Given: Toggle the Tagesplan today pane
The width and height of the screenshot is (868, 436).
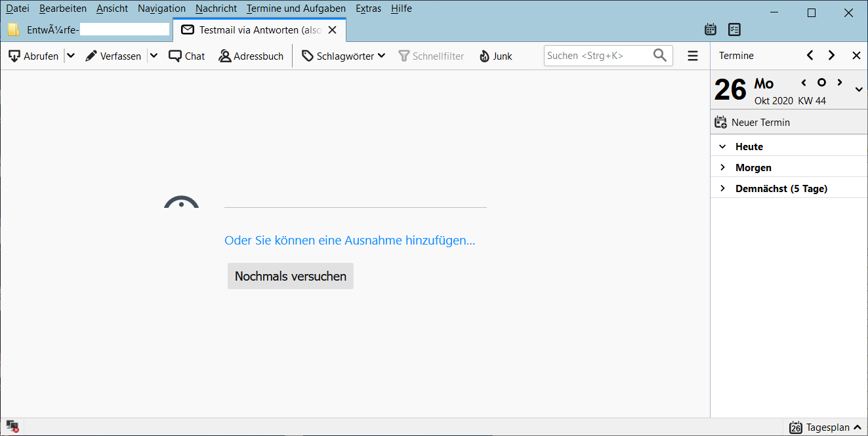Looking at the screenshot, I should [x=826, y=427].
